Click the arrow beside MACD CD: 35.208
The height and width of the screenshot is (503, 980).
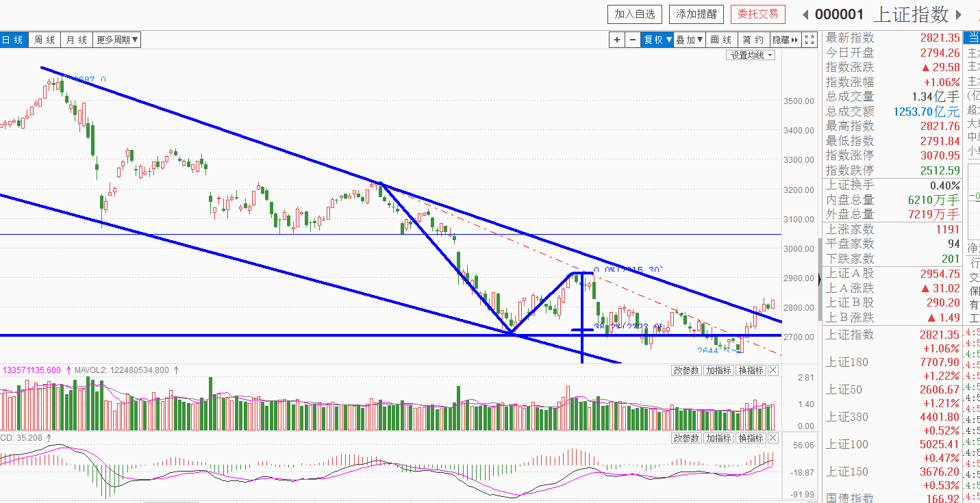tap(49, 437)
